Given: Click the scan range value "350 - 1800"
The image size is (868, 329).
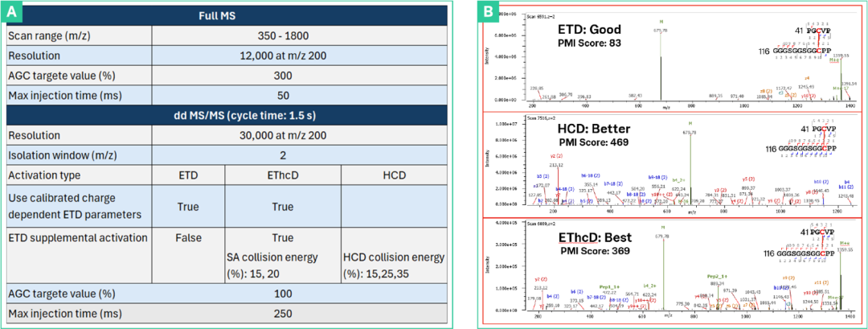Looking at the screenshot, I should click(282, 35).
